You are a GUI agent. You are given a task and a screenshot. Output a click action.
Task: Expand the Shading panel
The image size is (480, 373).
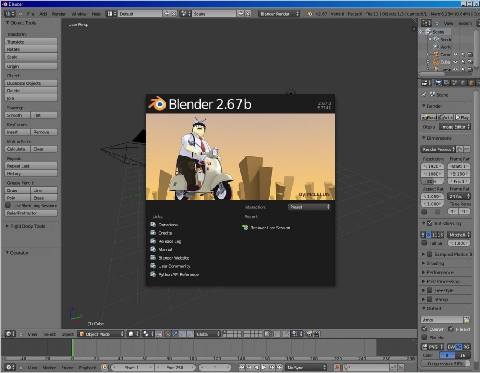pos(433,263)
